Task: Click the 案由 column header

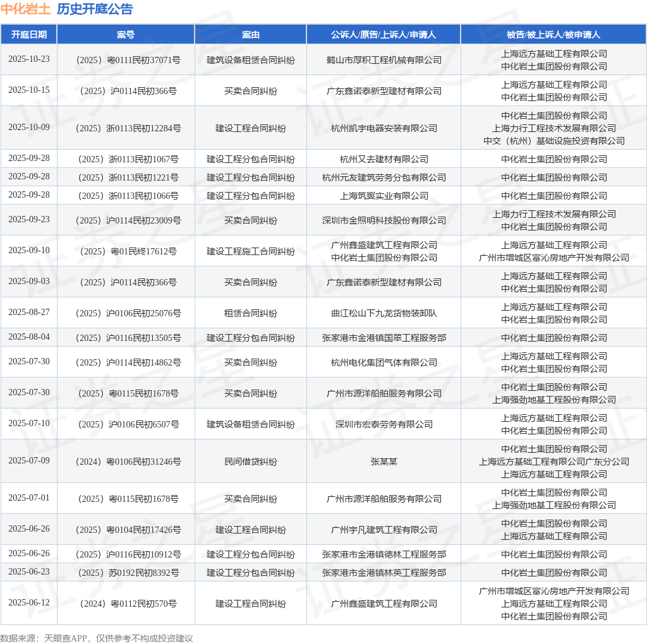Action: (250, 35)
